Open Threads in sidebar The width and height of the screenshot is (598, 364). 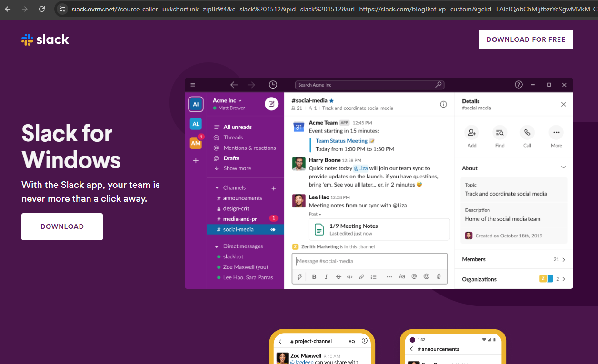tap(233, 138)
